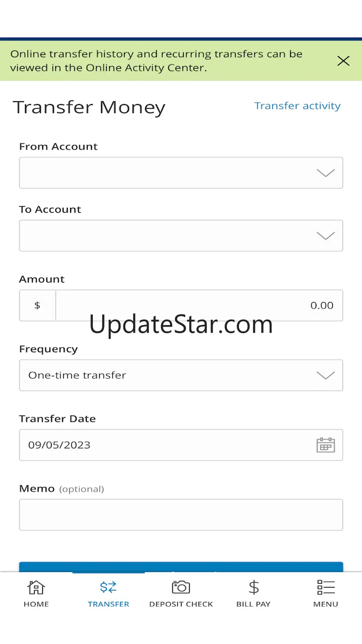Click the Amount input field showing 0.00
362x644 pixels.
coord(199,305)
